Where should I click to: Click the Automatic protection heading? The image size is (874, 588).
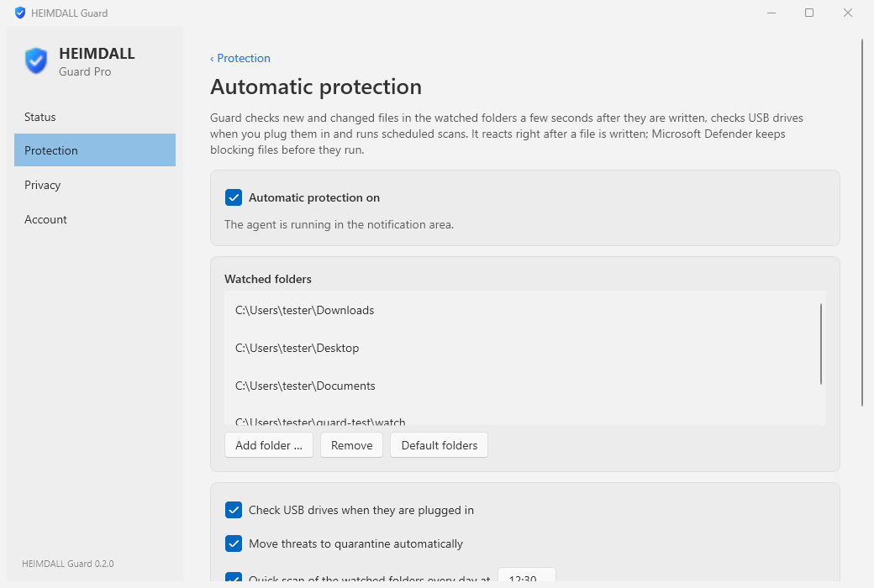(316, 87)
